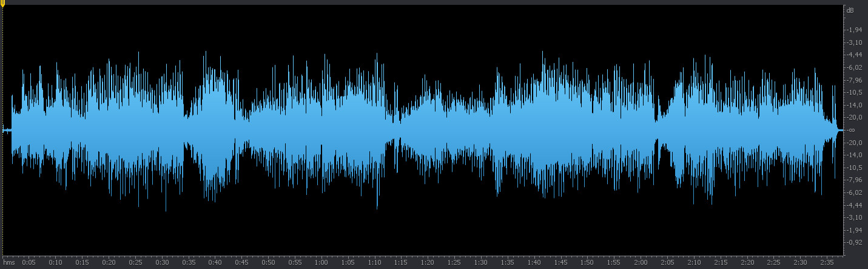Click the 1:45 label on the time ruler
The width and height of the screenshot is (868, 269).
coord(561,262)
